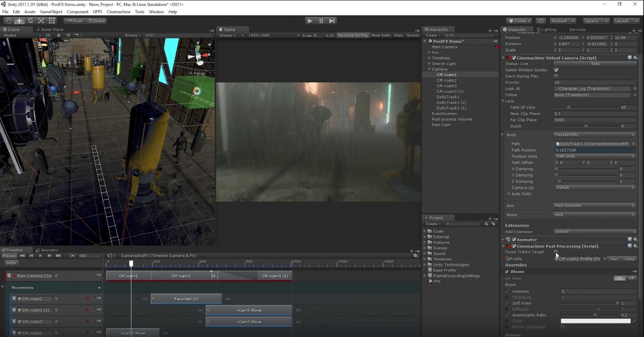
Task: Switch to the Asset Store tab
Action: coord(50,29)
